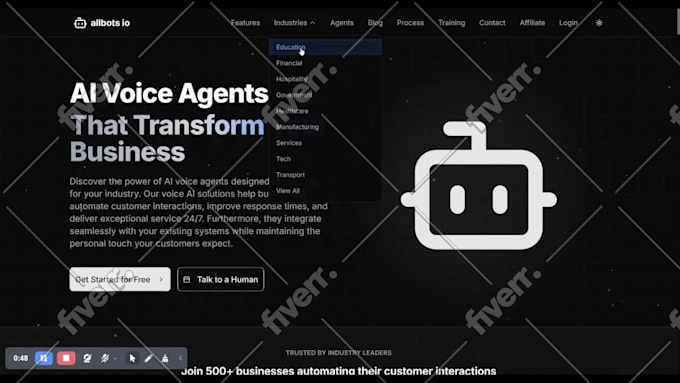Select Transport in Industries menu
The height and width of the screenshot is (383, 680).
click(325, 175)
